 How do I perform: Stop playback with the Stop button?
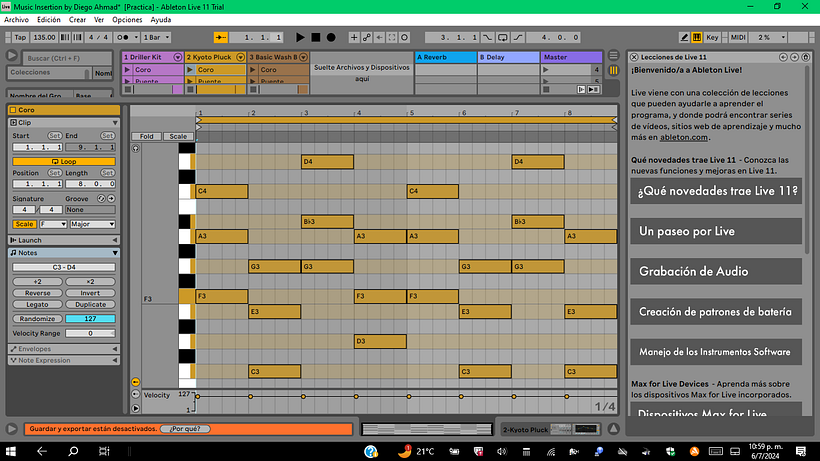point(315,37)
